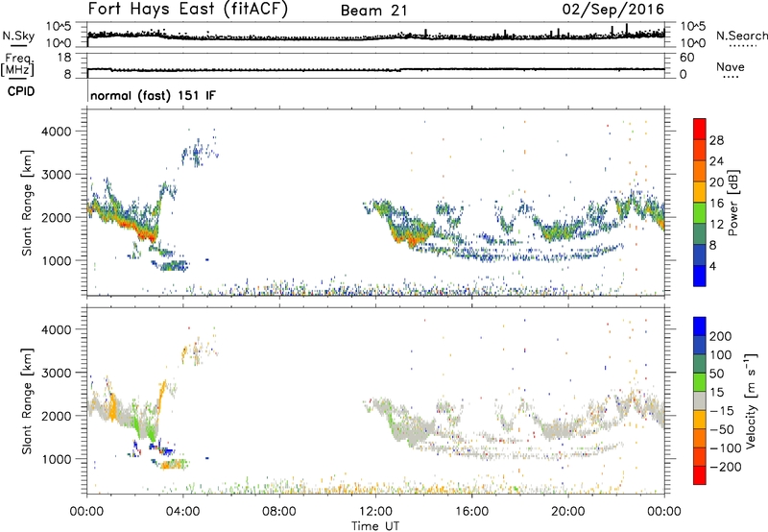The width and height of the screenshot is (768, 532).
Task: Click the '04:00' time tick label
Action: [183, 511]
